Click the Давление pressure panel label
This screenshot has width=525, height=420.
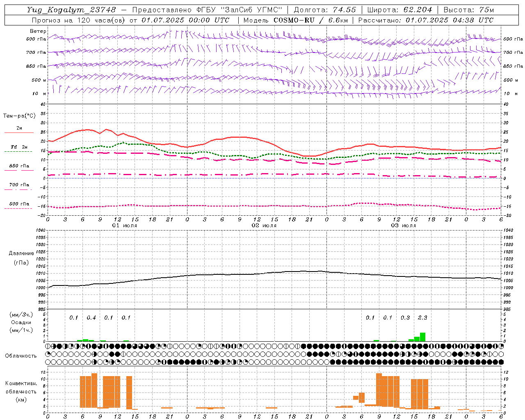[21, 253]
